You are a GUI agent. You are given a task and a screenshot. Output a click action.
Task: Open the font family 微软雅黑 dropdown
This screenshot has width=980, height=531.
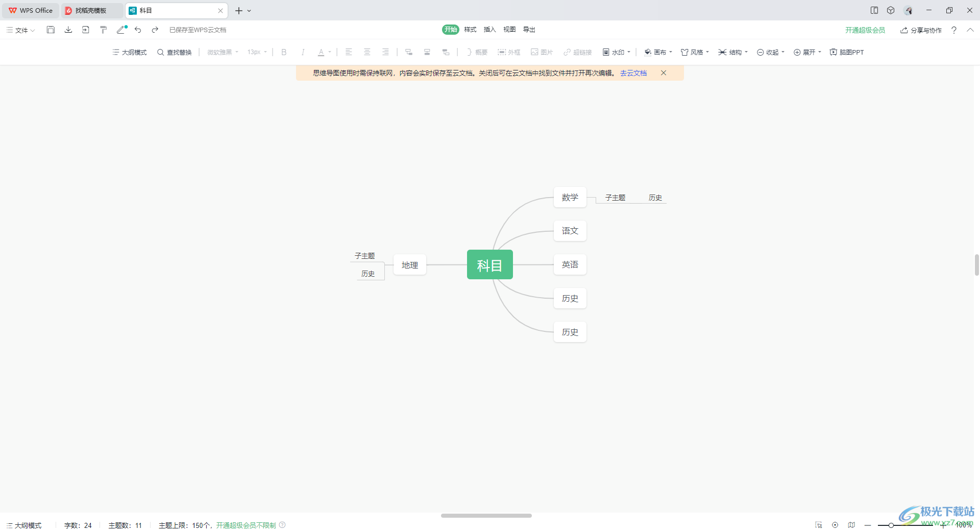(x=223, y=52)
